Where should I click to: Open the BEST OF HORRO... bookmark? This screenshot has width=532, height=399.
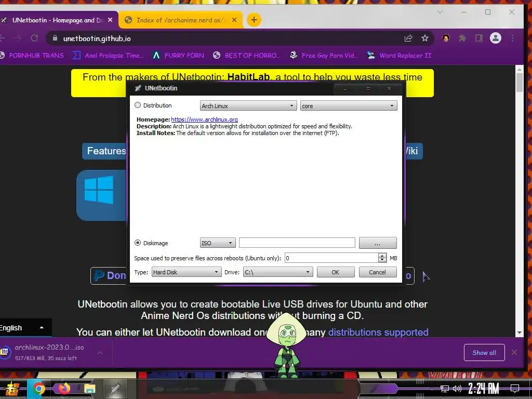tap(247, 55)
